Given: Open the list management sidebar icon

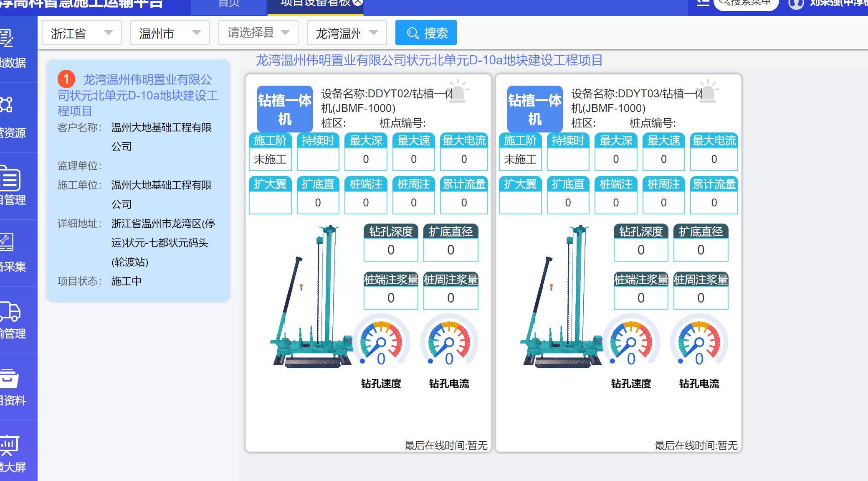Looking at the screenshot, I should [x=9, y=179].
